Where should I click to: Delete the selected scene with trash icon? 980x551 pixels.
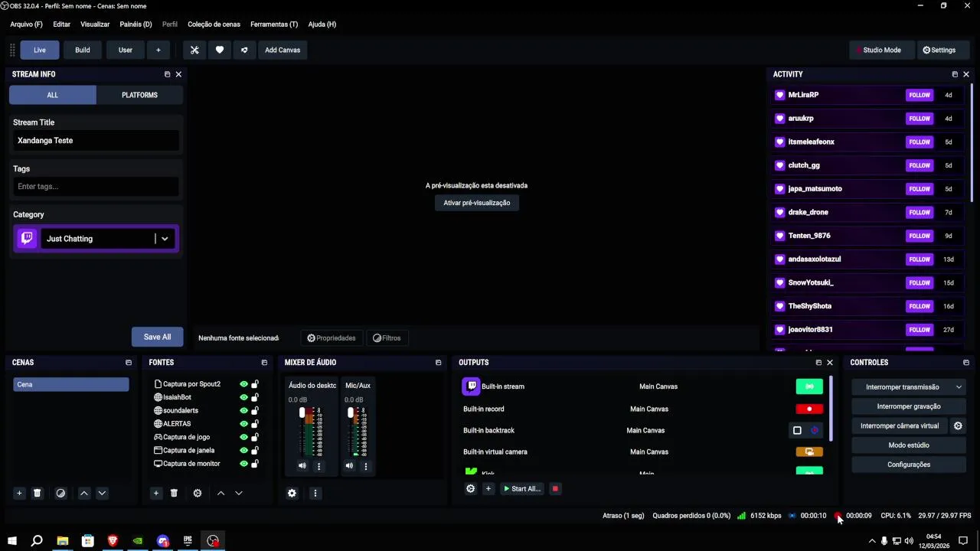pos(37,494)
